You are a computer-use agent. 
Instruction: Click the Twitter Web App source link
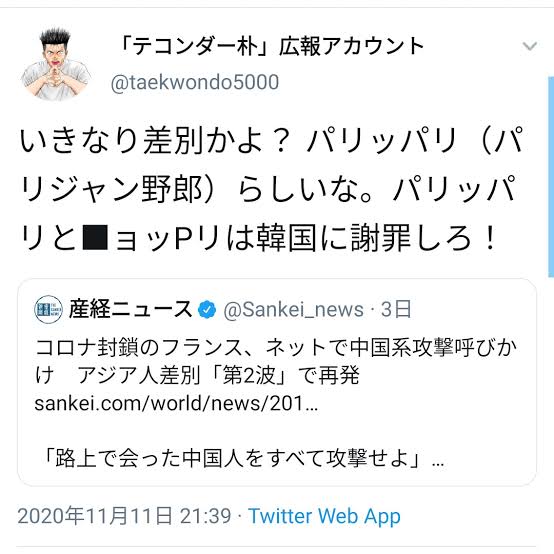click(x=324, y=516)
